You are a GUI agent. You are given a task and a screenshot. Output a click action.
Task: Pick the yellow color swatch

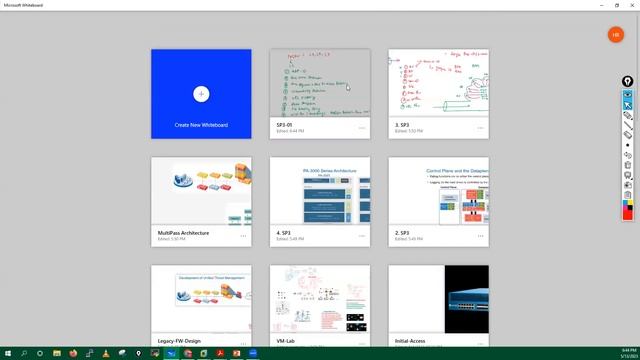tap(630, 203)
